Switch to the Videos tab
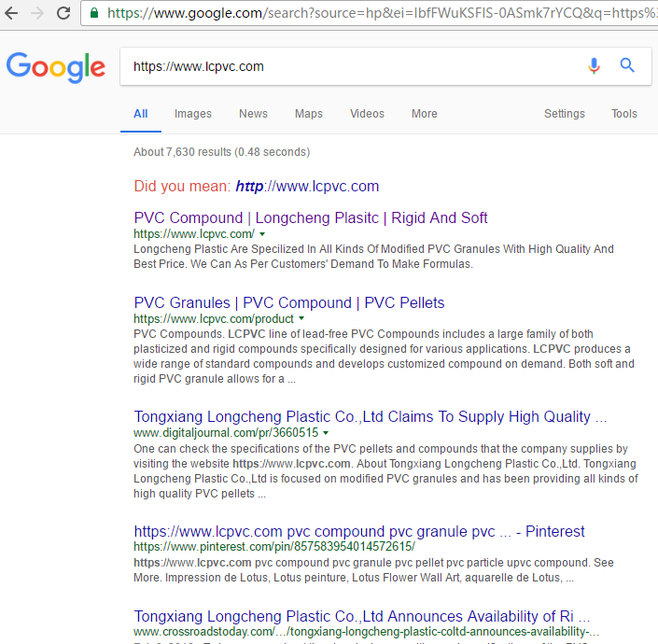The width and height of the screenshot is (658, 644). point(367,114)
